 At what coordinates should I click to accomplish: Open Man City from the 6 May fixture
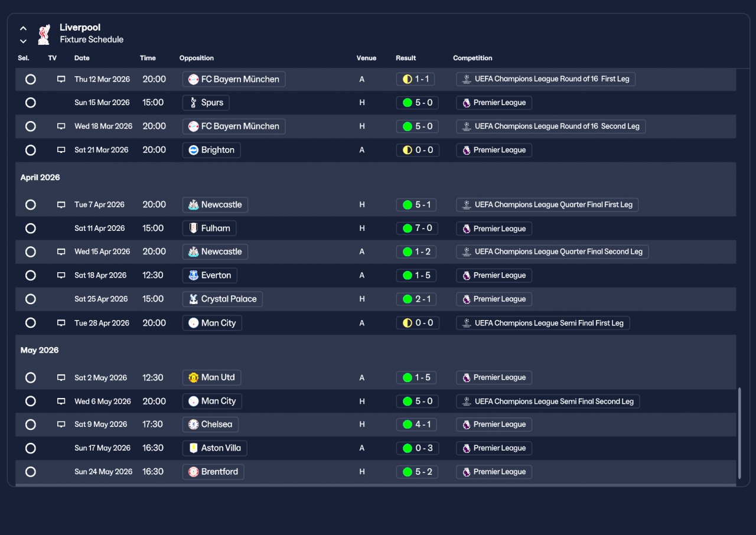pyautogui.click(x=212, y=401)
